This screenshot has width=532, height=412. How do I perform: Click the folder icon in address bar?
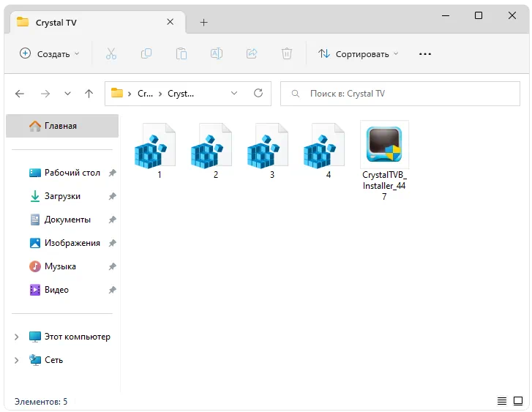tap(117, 93)
